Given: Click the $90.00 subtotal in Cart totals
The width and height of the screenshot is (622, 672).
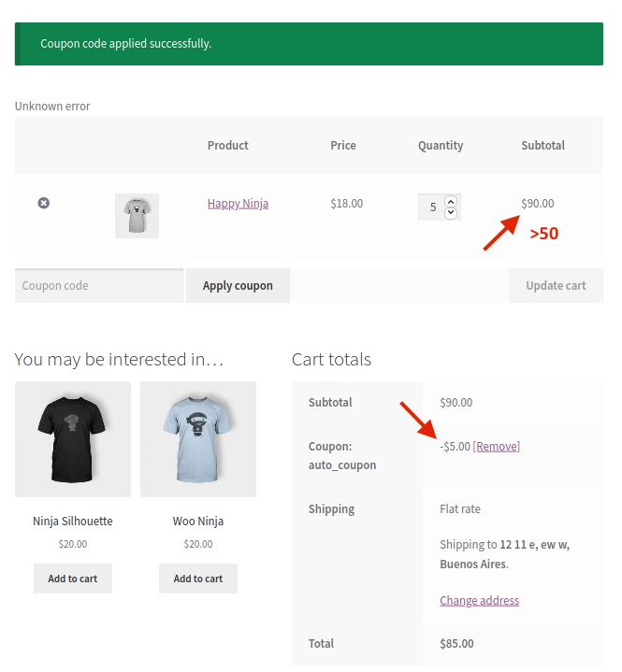Looking at the screenshot, I should [x=456, y=403].
